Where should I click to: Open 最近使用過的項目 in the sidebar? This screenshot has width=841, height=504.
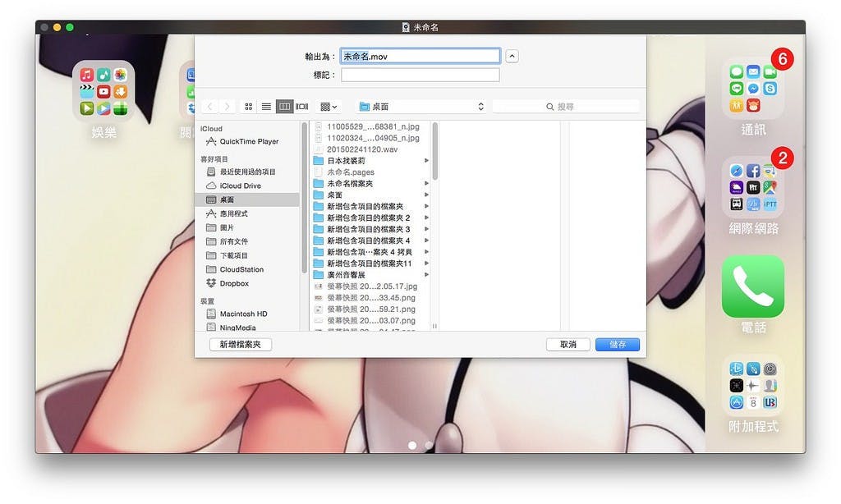coord(247,172)
